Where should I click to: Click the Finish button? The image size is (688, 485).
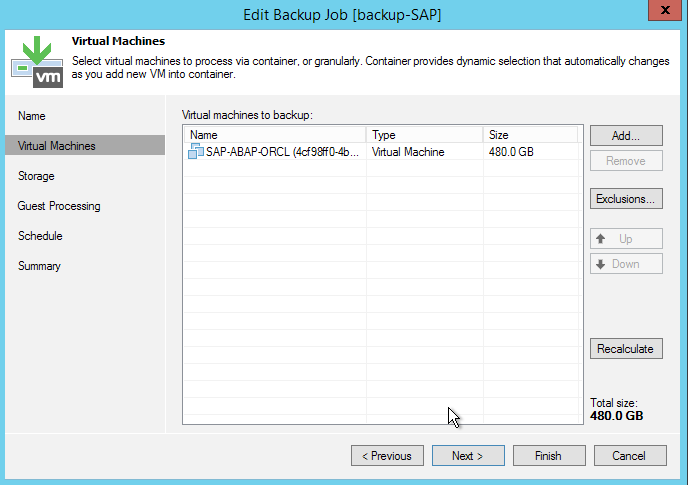pyautogui.click(x=549, y=456)
